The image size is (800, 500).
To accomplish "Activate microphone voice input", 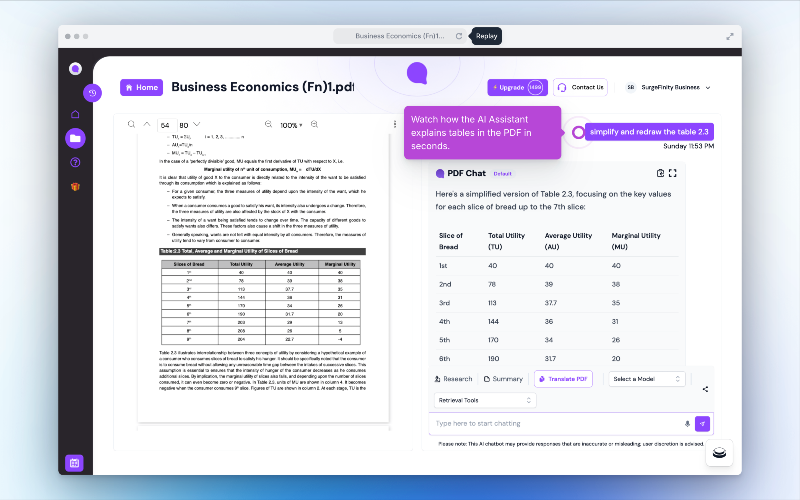I will click(687, 424).
